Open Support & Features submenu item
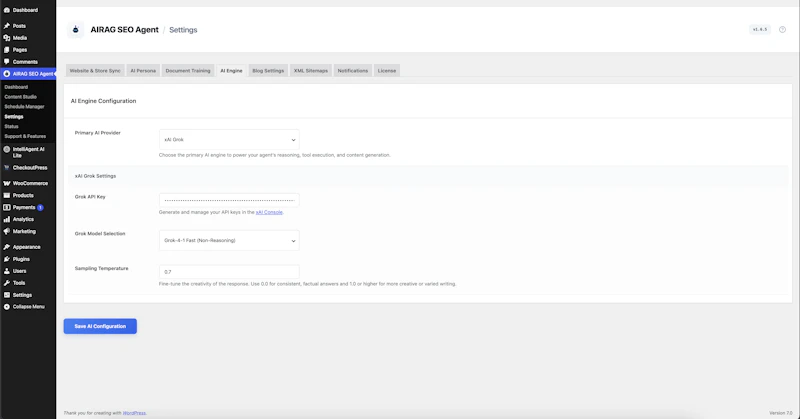The height and width of the screenshot is (419, 800). pos(25,136)
